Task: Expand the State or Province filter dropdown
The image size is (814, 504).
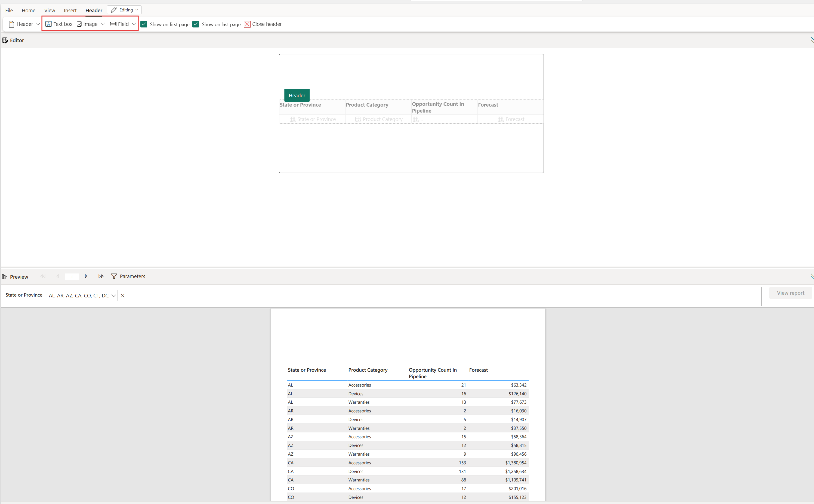Action: [114, 295]
